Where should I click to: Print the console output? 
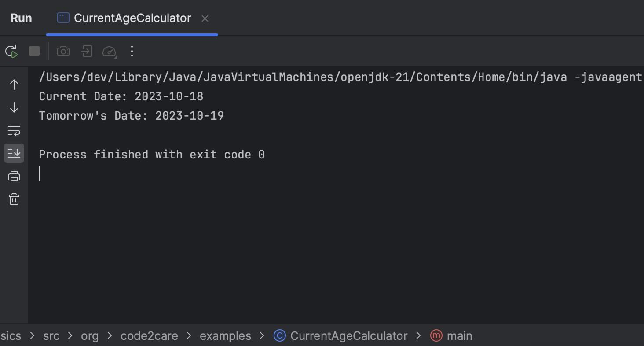click(14, 176)
